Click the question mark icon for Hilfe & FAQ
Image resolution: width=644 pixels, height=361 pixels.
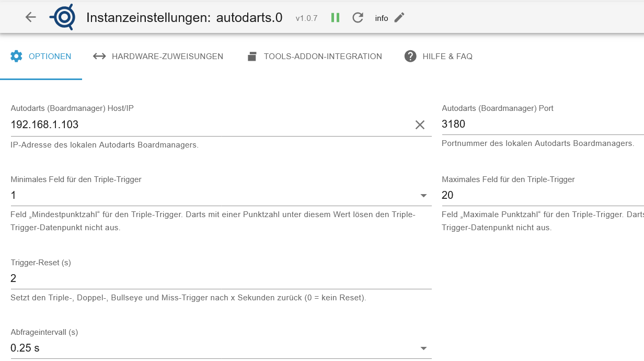click(x=410, y=56)
